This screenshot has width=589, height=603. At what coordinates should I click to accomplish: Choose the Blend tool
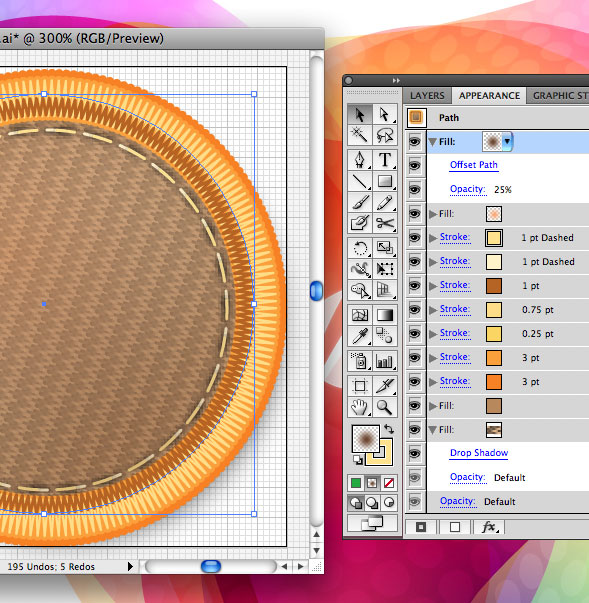384,336
